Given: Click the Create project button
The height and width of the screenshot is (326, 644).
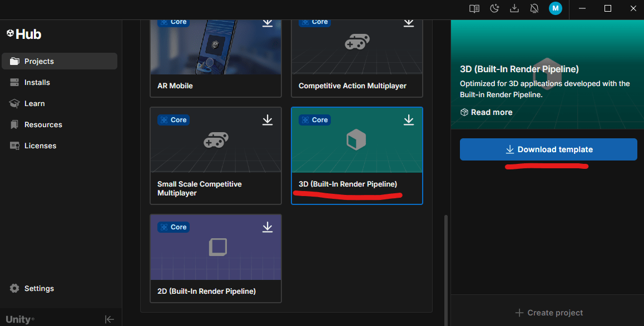Looking at the screenshot, I should [x=548, y=313].
